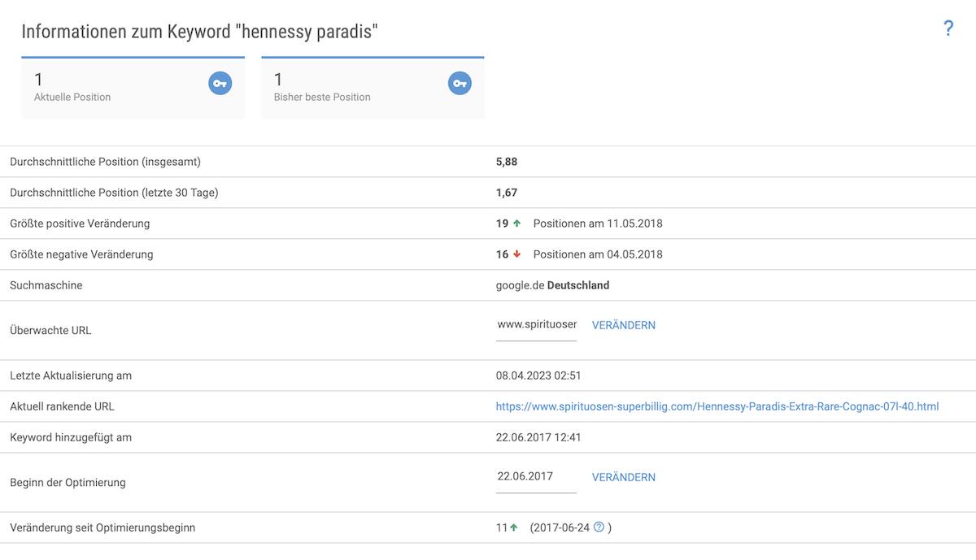Image resolution: width=976 pixels, height=560 pixels.
Task: Click search engine value google.de Deutschland
Action: pos(553,285)
